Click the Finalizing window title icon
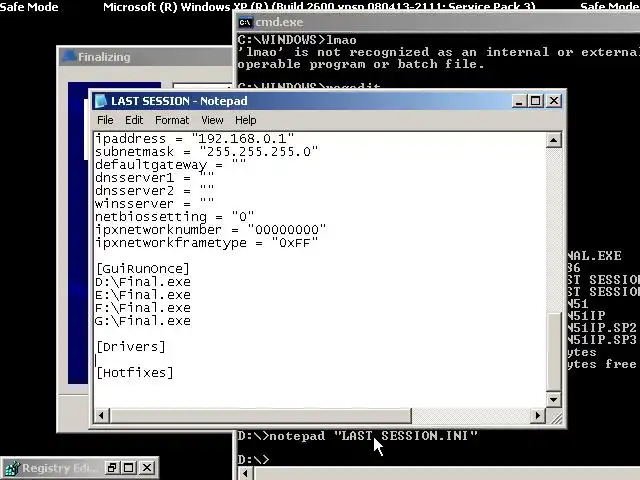This screenshot has width=640, height=480. point(69,57)
